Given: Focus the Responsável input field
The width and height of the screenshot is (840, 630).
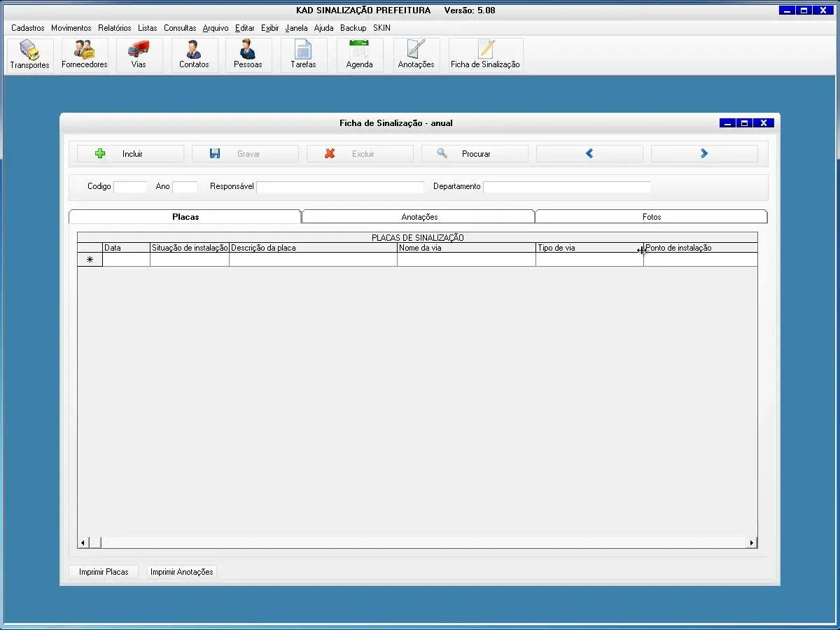Looking at the screenshot, I should tap(340, 187).
